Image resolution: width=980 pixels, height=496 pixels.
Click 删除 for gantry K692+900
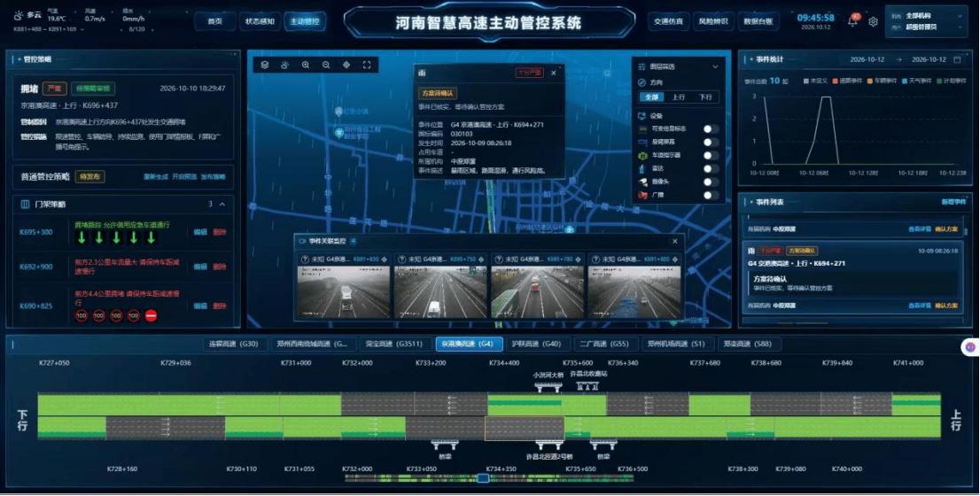tap(220, 267)
